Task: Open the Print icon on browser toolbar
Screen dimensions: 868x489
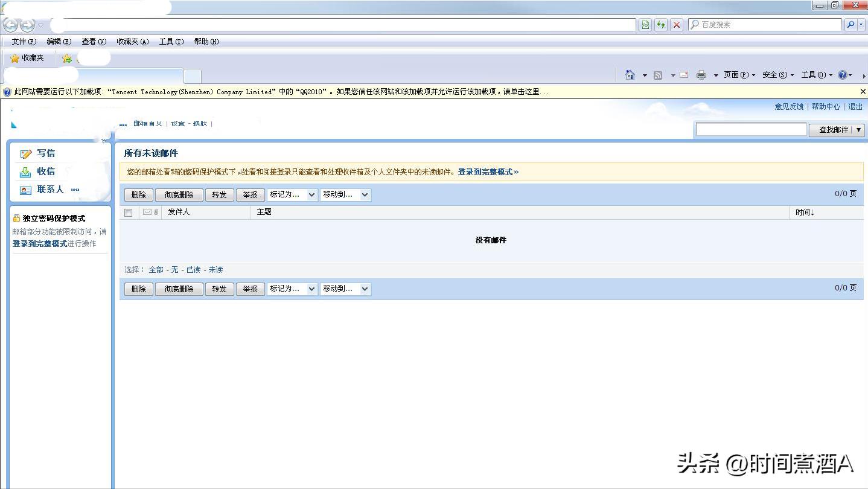Action: [701, 75]
